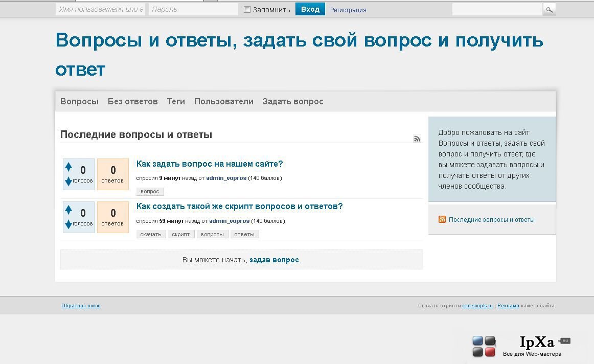This screenshot has width=594, height=364.
Task: Open the Задать вопрос tab
Action: [293, 102]
